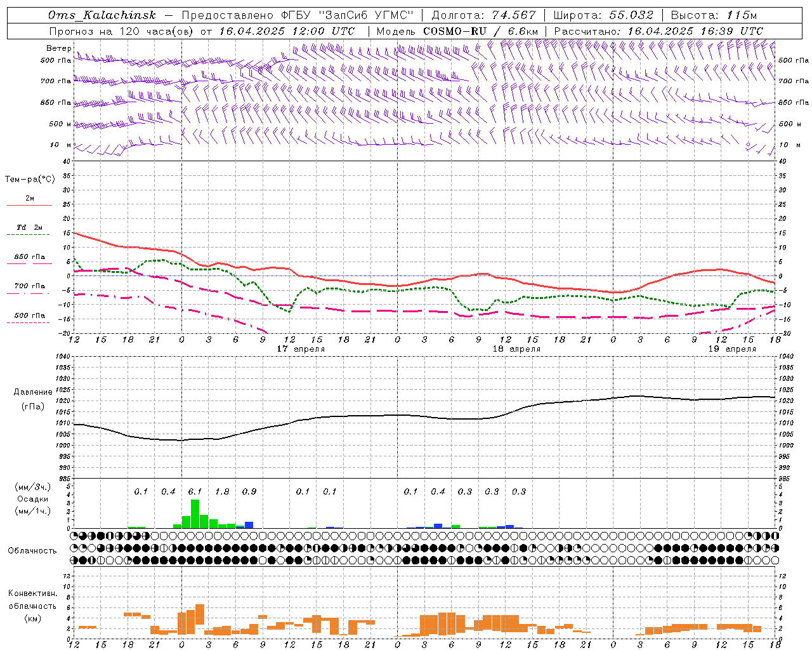
Task: Click the tallest green precipitation bar
Action: coord(195,514)
